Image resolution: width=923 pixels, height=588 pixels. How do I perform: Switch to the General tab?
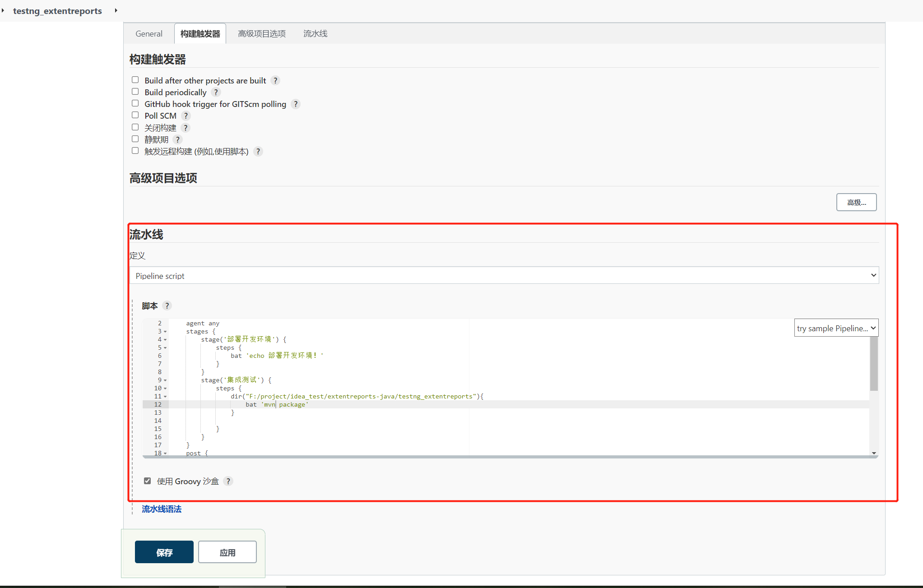(x=148, y=34)
